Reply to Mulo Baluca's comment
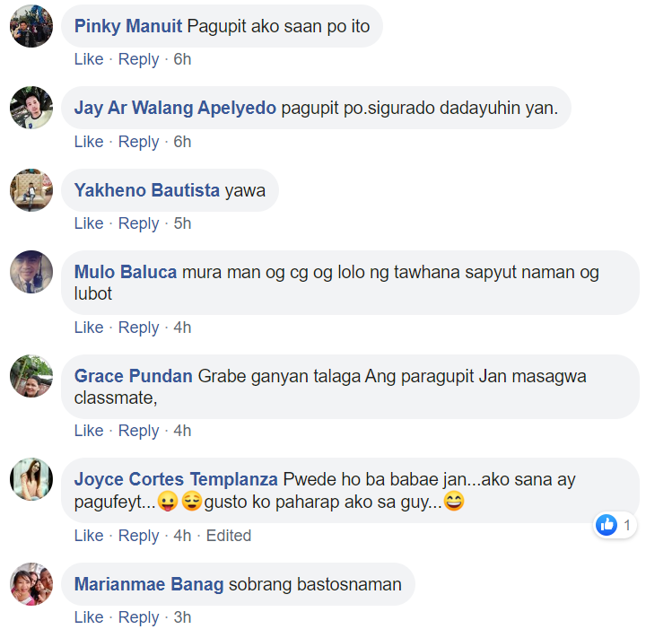The width and height of the screenshot is (672, 638). 138,328
